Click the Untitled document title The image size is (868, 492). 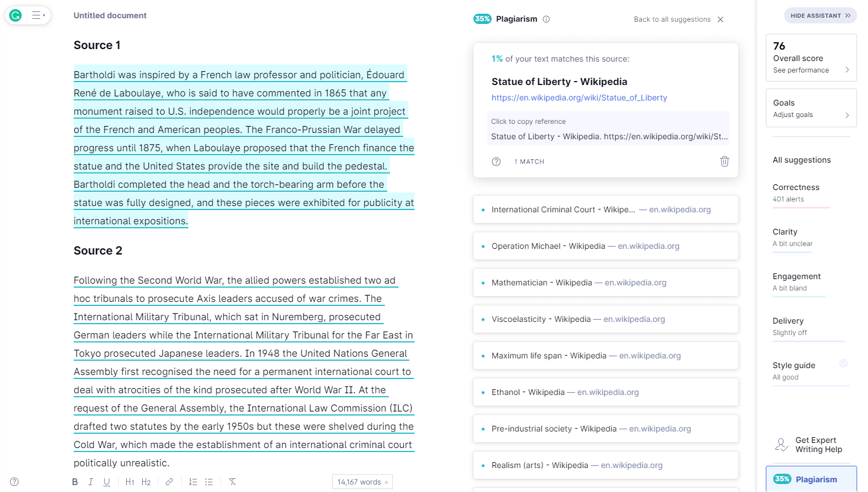click(x=110, y=15)
